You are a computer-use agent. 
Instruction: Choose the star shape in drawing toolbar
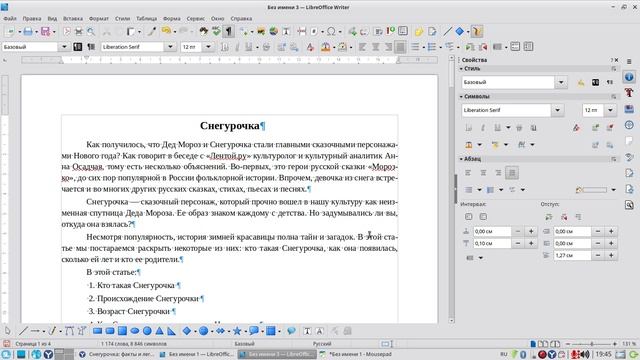(237, 331)
